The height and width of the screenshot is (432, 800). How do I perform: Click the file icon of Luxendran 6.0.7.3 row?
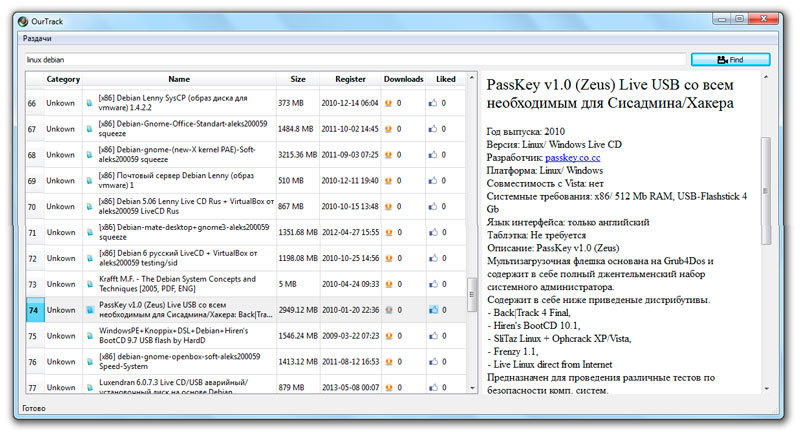pos(90,388)
